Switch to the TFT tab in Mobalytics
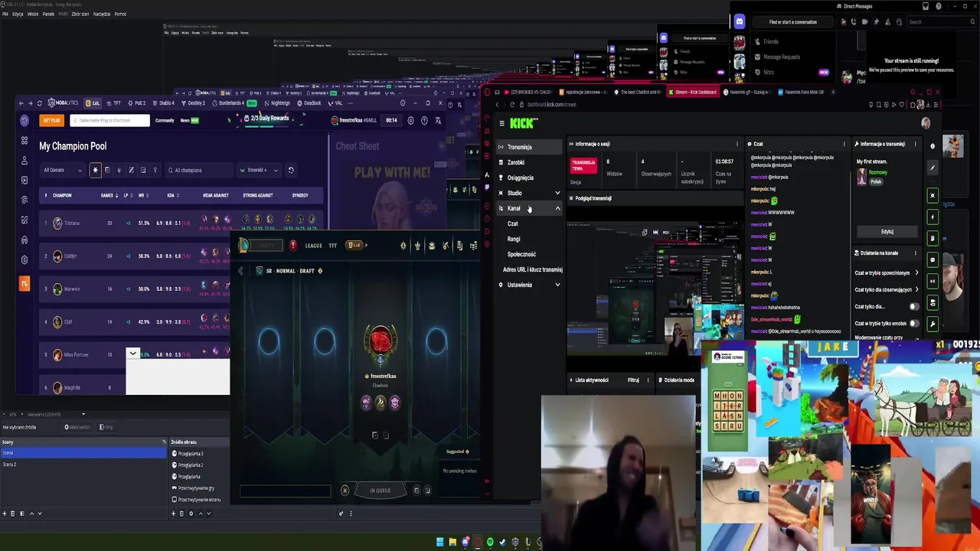 tap(115, 103)
